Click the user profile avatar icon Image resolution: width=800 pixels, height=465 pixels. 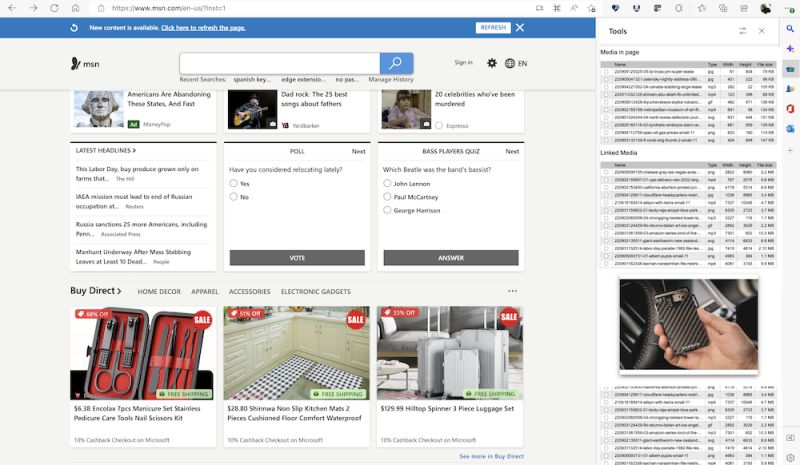[765, 8]
